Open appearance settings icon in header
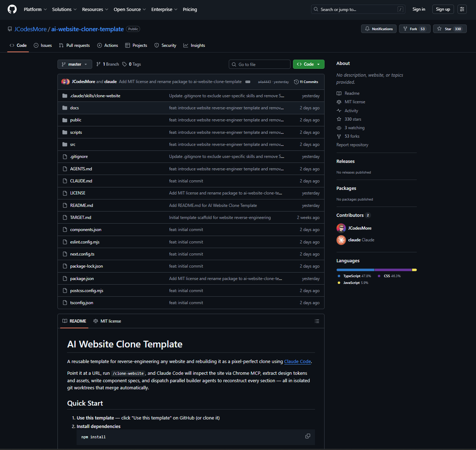476x450 pixels. (462, 9)
